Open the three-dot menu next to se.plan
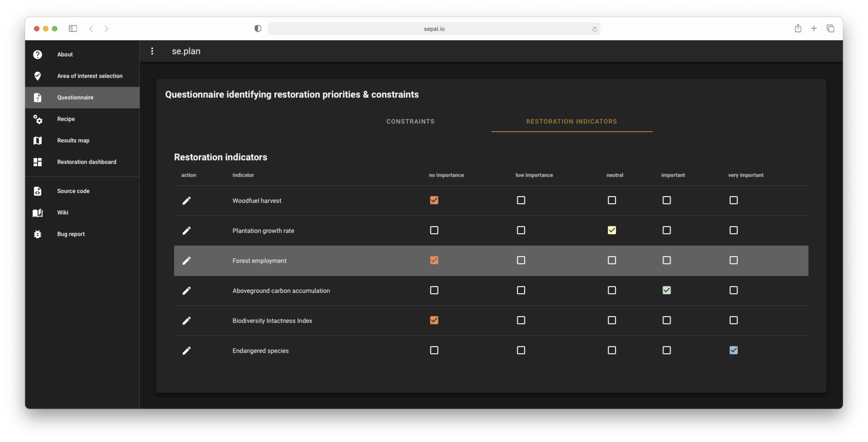The image size is (868, 442). pyautogui.click(x=152, y=51)
